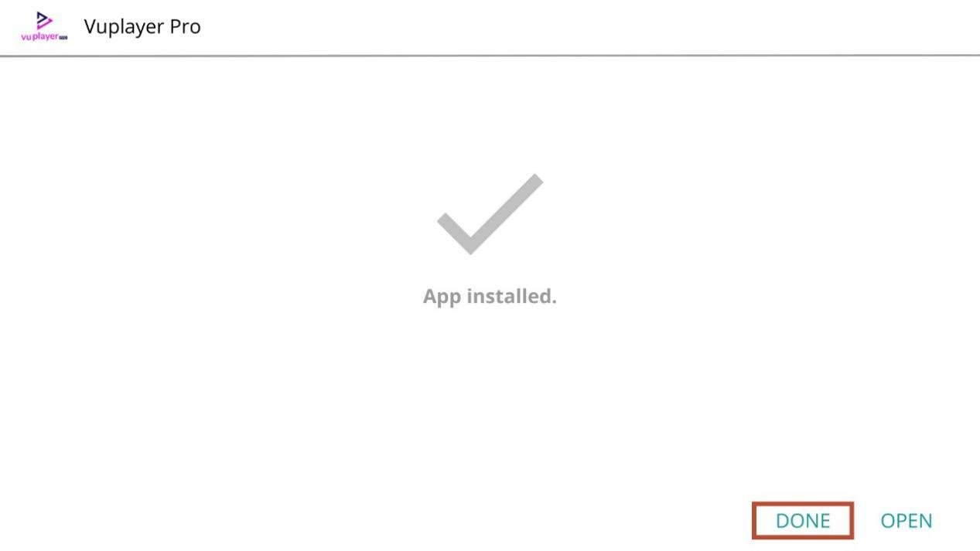Click the Vuplayer icon in the title bar
Screen dimensions: 980x551
click(x=44, y=26)
